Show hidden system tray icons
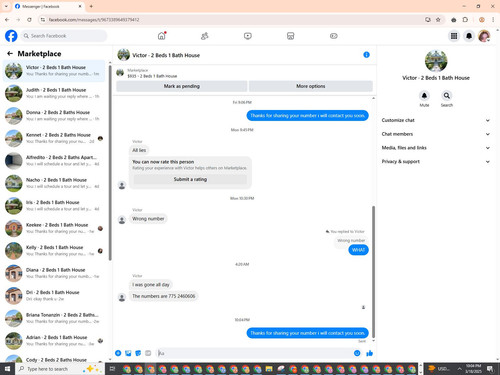 (459, 369)
